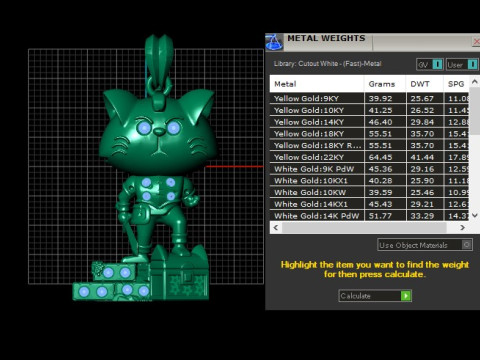Click the 26.52 DWT value
Screen dimensions: 480x360
click(x=422, y=110)
